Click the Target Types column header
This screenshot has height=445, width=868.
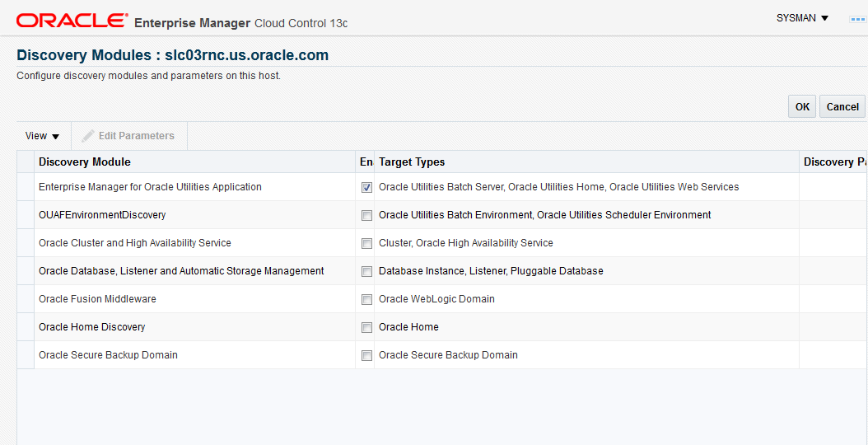click(x=412, y=162)
